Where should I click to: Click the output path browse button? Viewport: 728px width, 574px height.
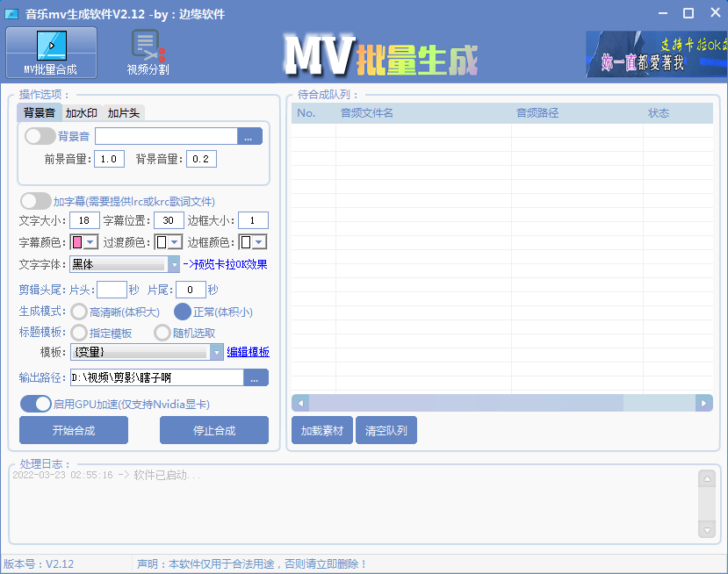[255, 377]
